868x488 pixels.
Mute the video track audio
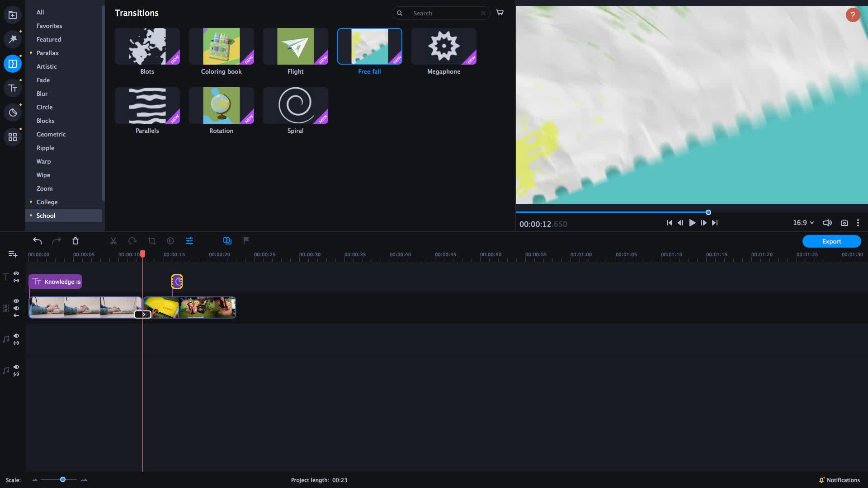16,308
